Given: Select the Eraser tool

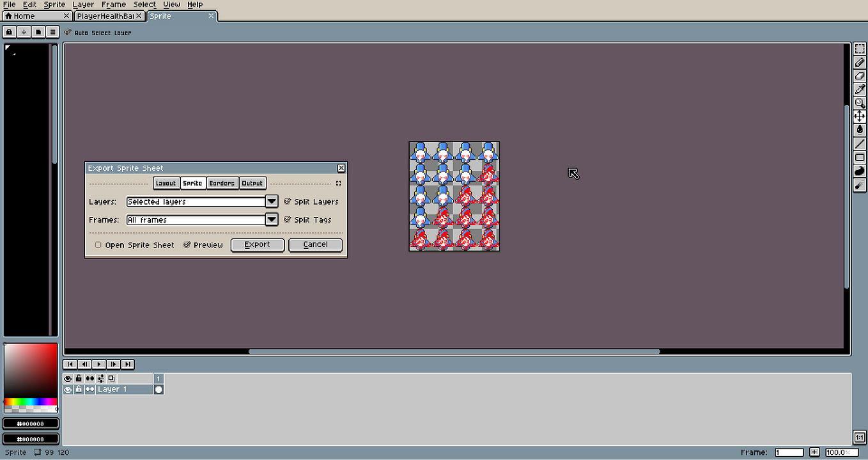Looking at the screenshot, I should coord(860,76).
